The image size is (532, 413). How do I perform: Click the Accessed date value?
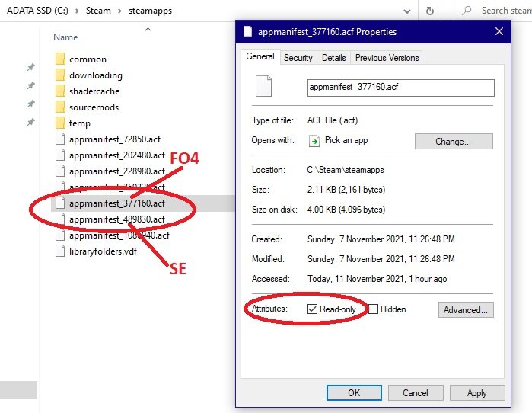point(377,279)
